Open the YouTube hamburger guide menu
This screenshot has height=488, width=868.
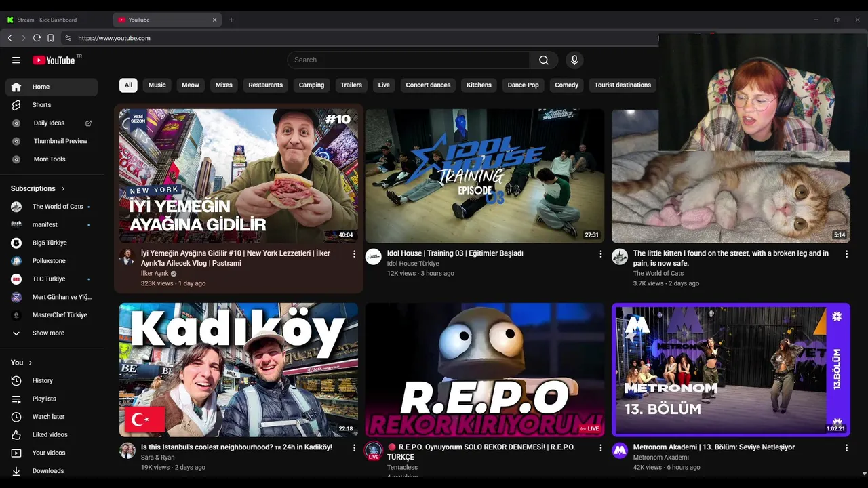(x=16, y=60)
